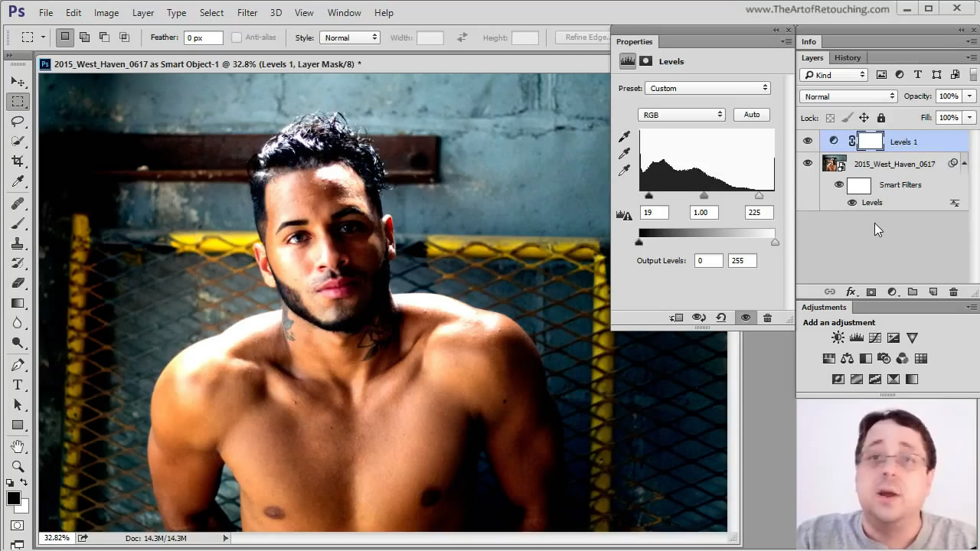The height and width of the screenshot is (551, 980).
Task: Open the RGB channel dropdown
Action: 681,115
